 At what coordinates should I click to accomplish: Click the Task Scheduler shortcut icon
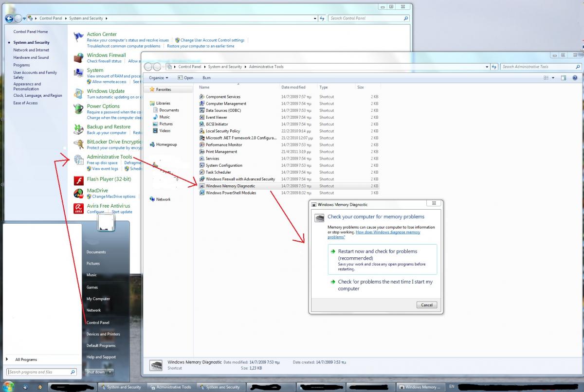202,172
